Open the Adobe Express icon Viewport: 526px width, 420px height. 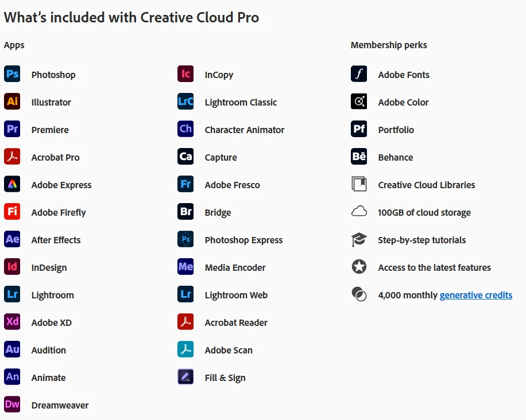(x=12, y=184)
